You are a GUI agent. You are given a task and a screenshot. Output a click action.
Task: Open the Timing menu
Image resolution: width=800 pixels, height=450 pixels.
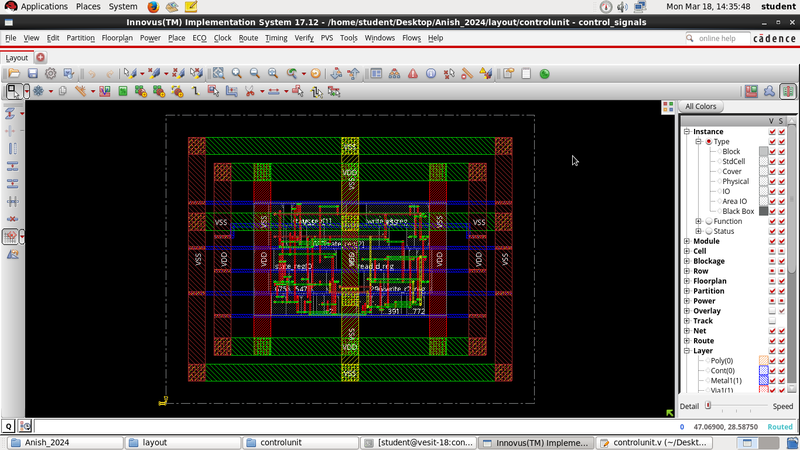276,38
